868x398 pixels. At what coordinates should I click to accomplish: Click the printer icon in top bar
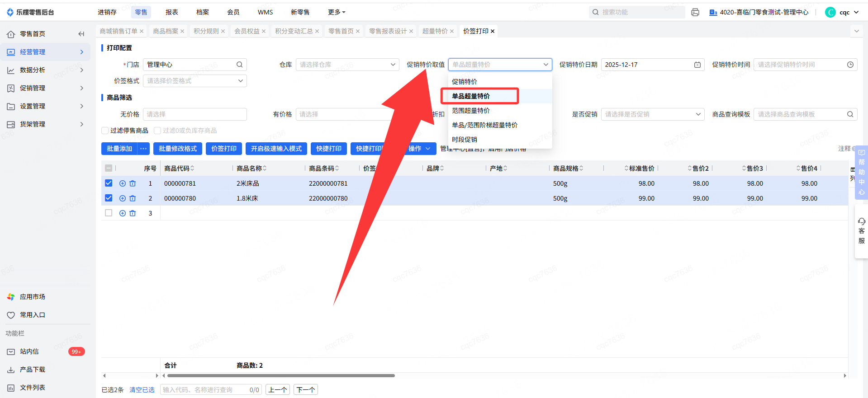(695, 12)
